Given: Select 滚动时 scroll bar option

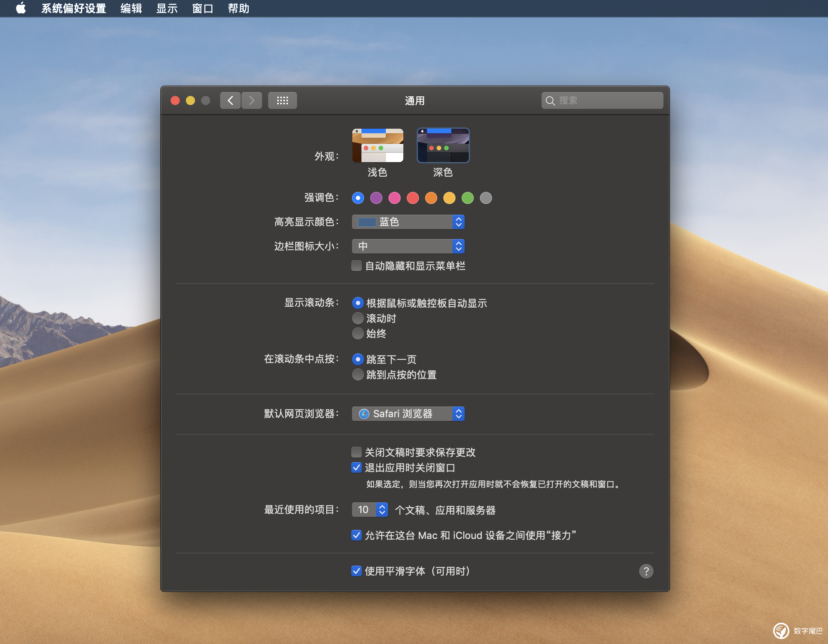Looking at the screenshot, I should click(358, 318).
